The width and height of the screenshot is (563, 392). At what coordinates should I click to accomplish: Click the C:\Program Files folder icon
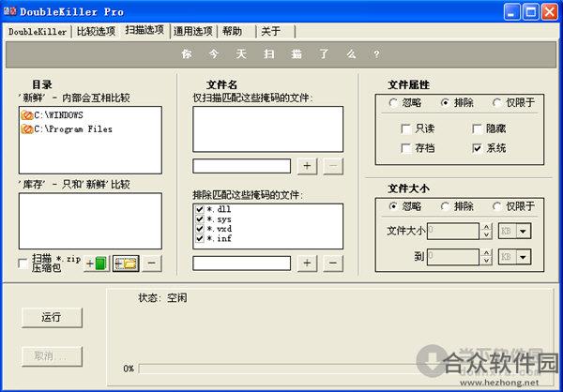27,129
